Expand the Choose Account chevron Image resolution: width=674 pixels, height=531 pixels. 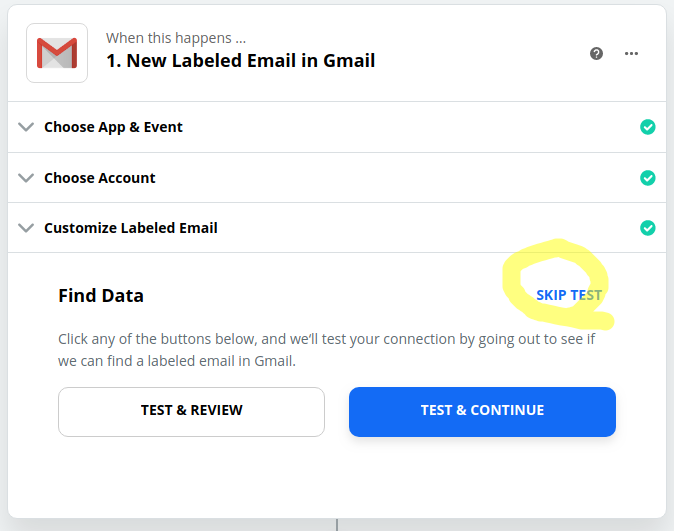point(26,178)
